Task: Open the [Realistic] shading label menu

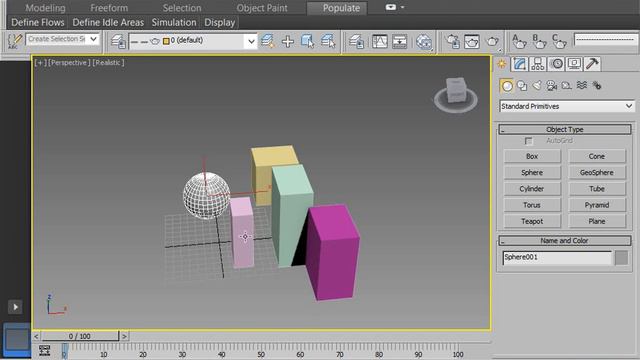Action: (108, 62)
